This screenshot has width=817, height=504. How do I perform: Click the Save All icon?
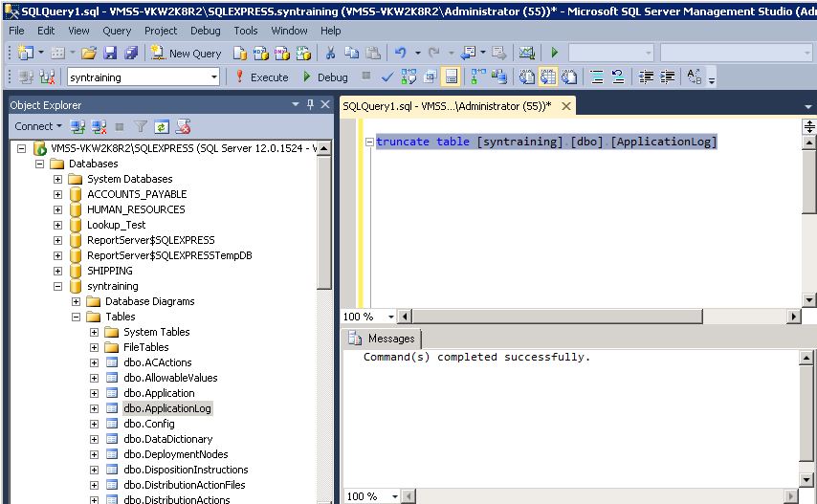[131, 53]
